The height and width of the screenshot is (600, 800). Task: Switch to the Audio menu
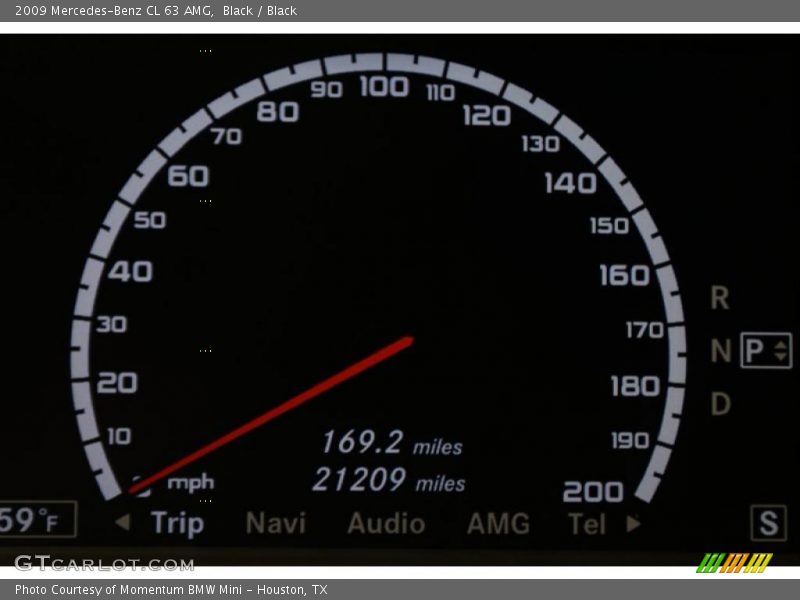pyautogui.click(x=386, y=523)
